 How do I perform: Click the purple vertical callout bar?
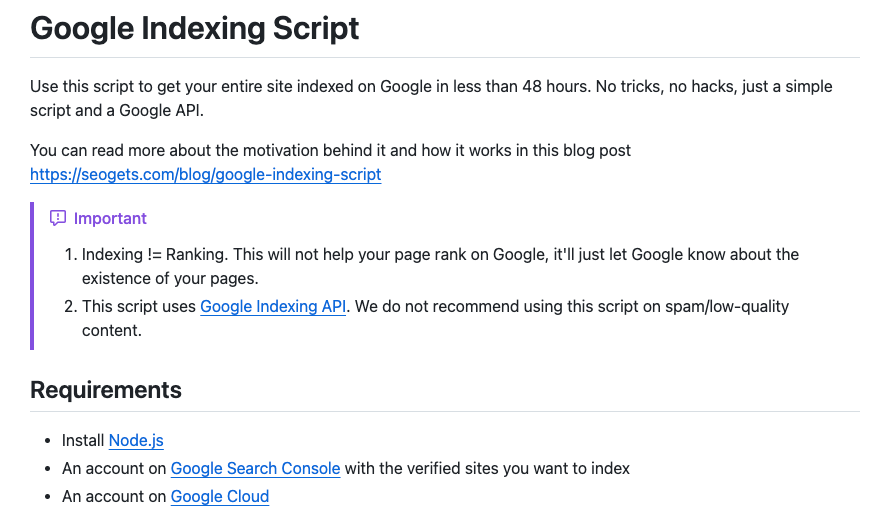click(x=32, y=276)
